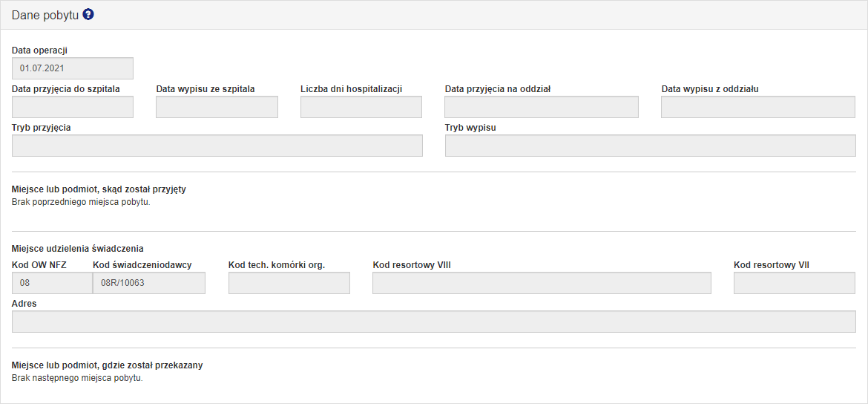Click the 'Brak następnego miejsca pobytu.' text
The height and width of the screenshot is (404, 868).
[x=77, y=377]
